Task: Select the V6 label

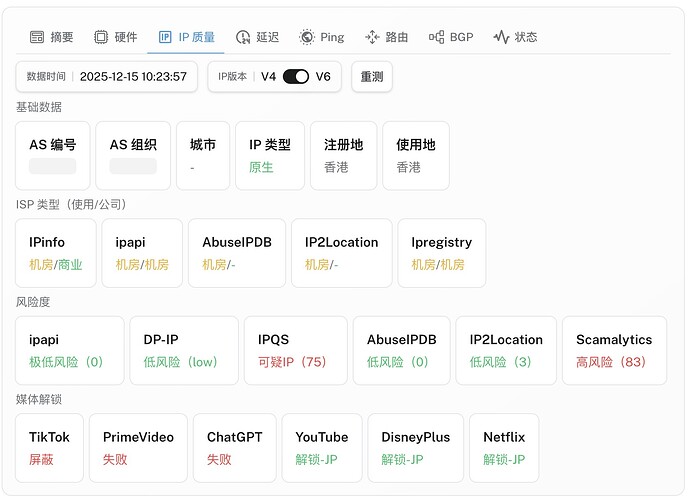Action: [x=323, y=76]
